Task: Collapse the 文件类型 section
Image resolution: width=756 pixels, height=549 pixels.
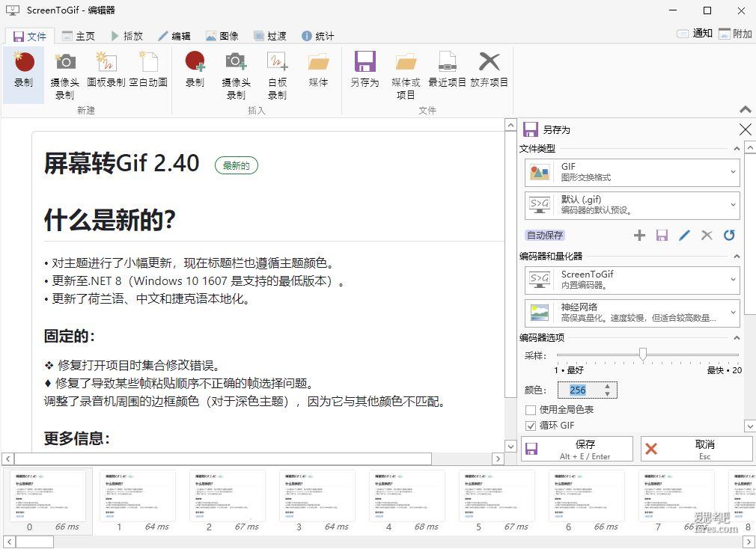Action: pos(737,149)
